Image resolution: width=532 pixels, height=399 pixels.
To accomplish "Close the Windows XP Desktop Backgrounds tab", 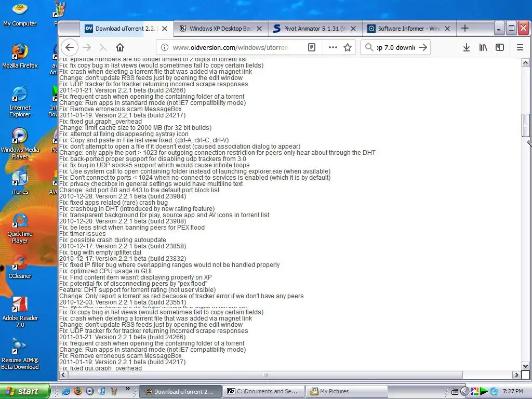I will (x=259, y=29).
